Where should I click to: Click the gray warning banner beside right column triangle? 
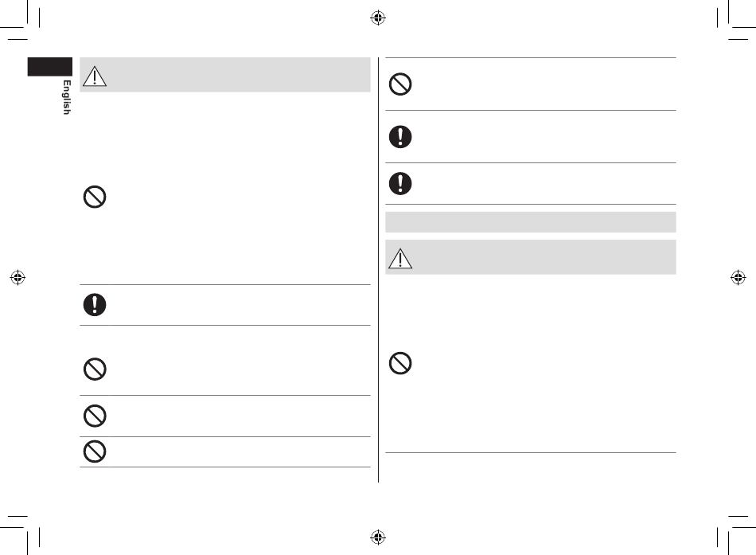tap(530, 256)
